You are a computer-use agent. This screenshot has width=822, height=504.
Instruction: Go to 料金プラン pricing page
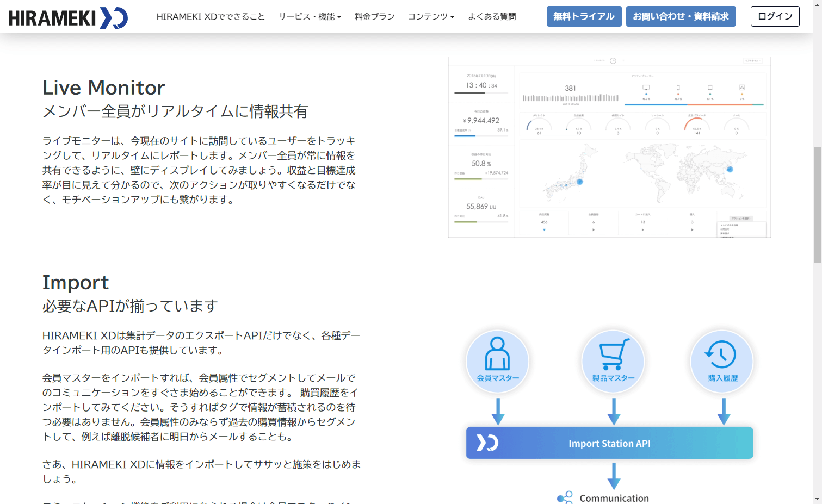(x=375, y=17)
